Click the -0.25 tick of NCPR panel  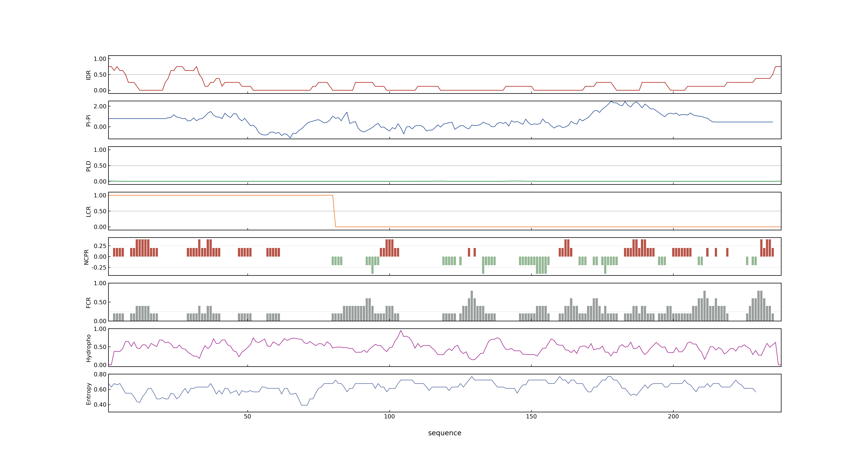pyautogui.click(x=99, y=268)
